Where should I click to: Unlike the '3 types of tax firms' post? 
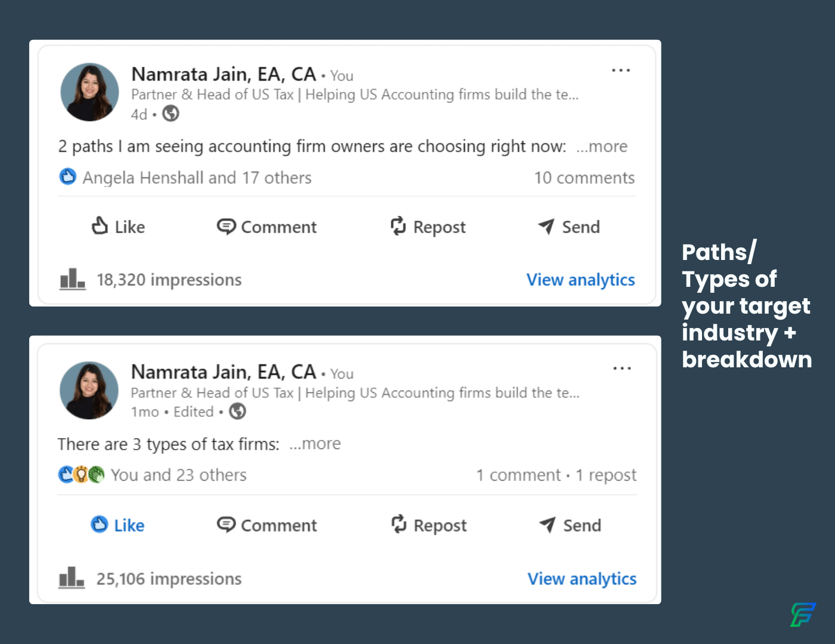(x=117, y=525)
